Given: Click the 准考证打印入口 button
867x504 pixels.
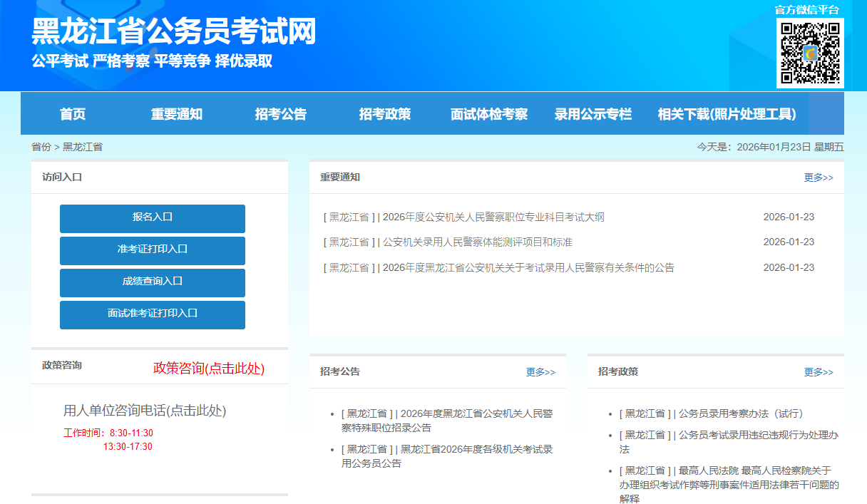Looking at the screenshot, I should 153,250.
